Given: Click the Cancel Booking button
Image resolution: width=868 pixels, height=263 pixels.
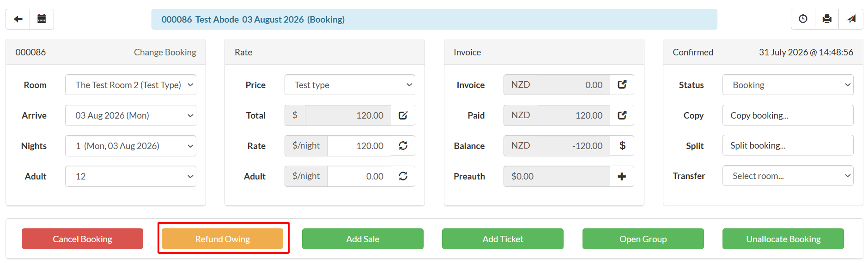Looking at the screenshot, I should point(82,239).
